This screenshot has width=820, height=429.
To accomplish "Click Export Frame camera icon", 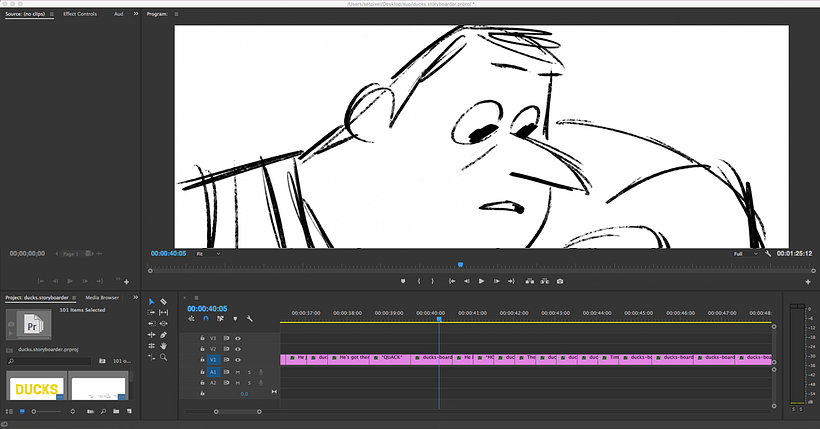I will pos(560,282).
